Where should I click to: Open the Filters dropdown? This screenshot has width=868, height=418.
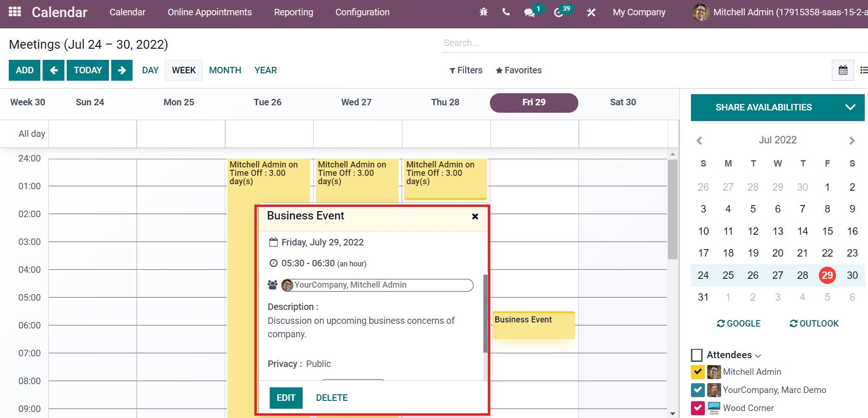466,70
